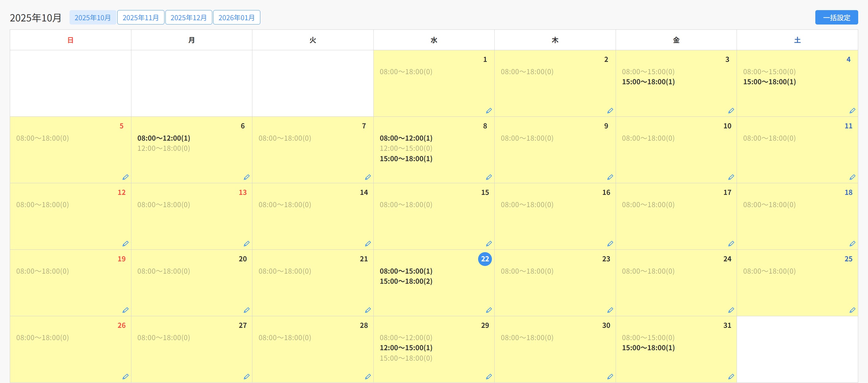
Task: Click pencil icon for October 19
Action: [x=125, y=310]
